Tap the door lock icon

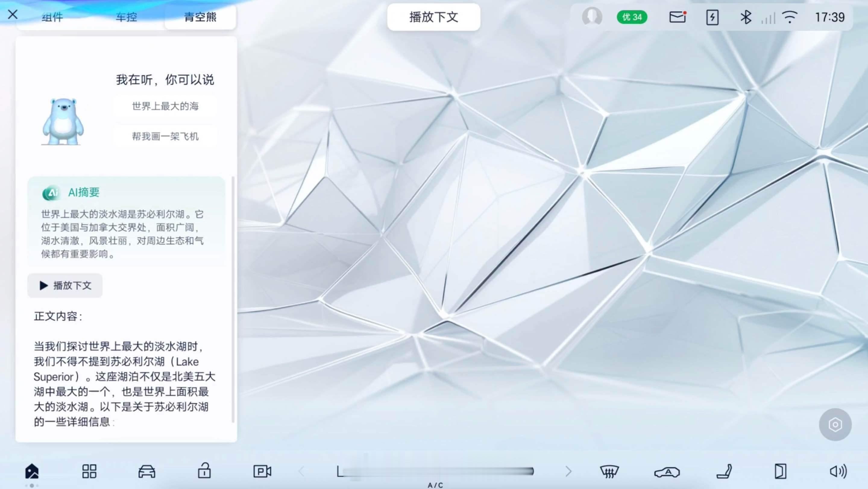pos(204,471)
